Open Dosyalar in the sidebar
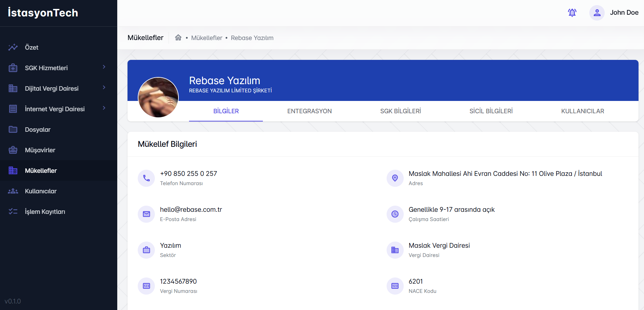The image size is (644, 310). pyautogui.click(x=38, y=130)
